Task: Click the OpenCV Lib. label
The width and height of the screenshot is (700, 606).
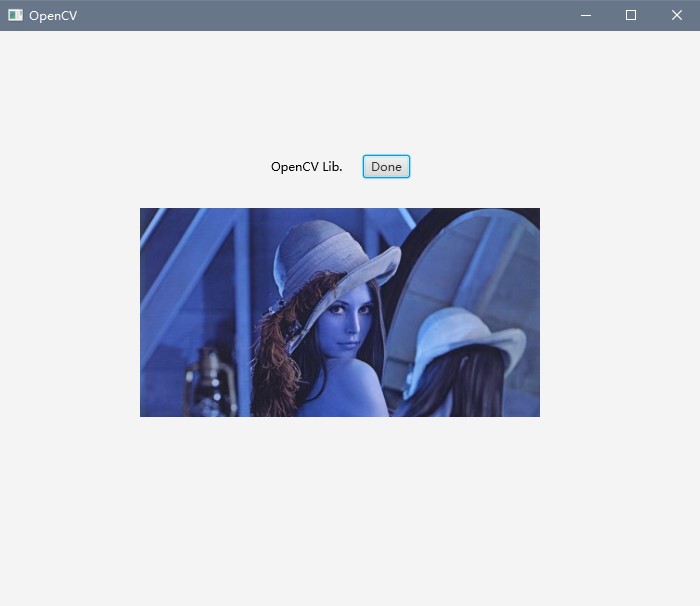Action: click(306, 167)
